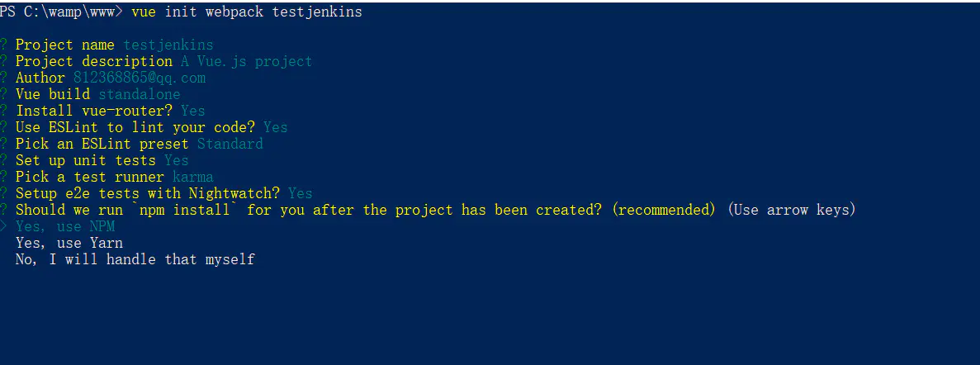
Task: Click the 'Standard' ESLint preset answer
Action: point(230,144)
